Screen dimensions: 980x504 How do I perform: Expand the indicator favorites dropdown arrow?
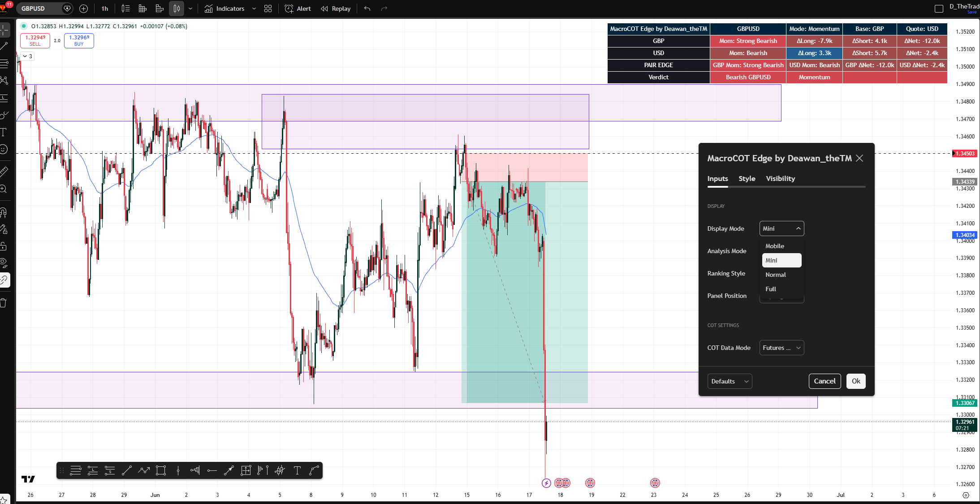(x=254, y=9)
